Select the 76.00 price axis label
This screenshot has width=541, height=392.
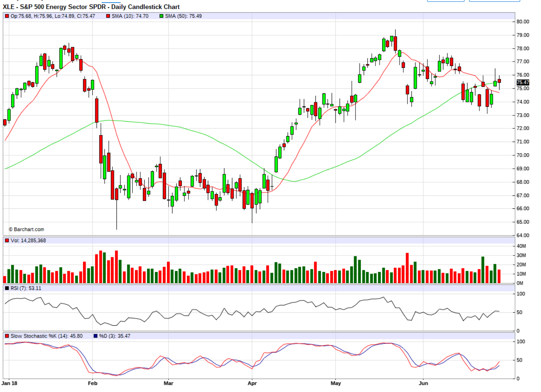[523, 75]
